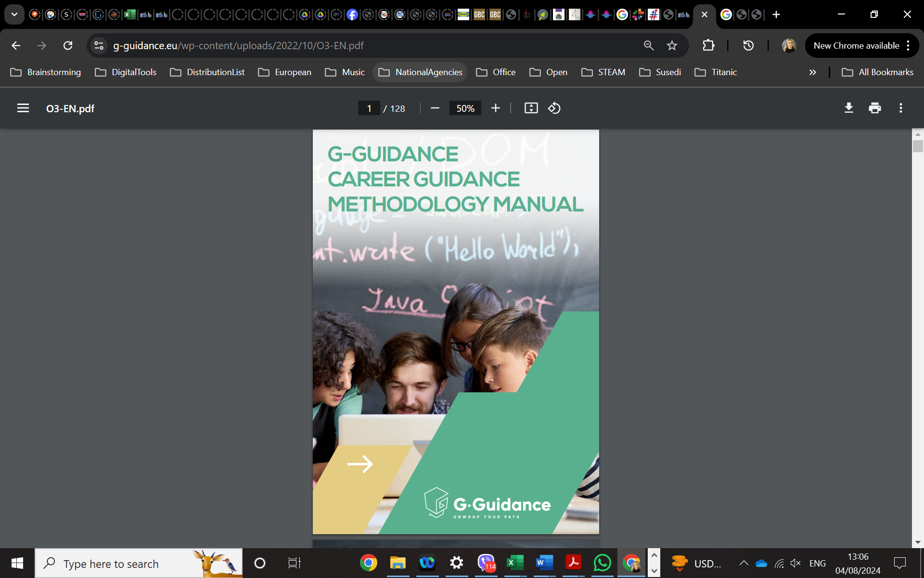The height and width of the screenshot is (578, 924).
Task: Click the PDF cover page thumbnail
Action: (x=456, y=331)
